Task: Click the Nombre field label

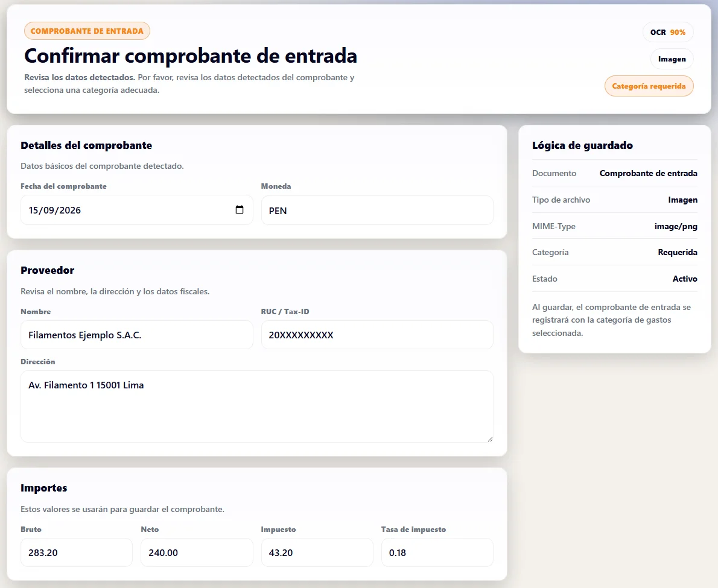Action: (36, 312)
